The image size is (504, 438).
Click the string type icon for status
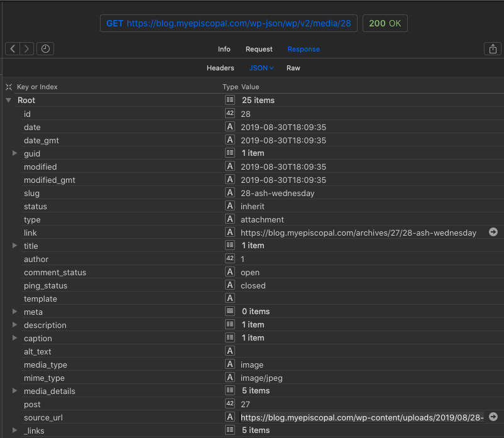tap(230, 205)
